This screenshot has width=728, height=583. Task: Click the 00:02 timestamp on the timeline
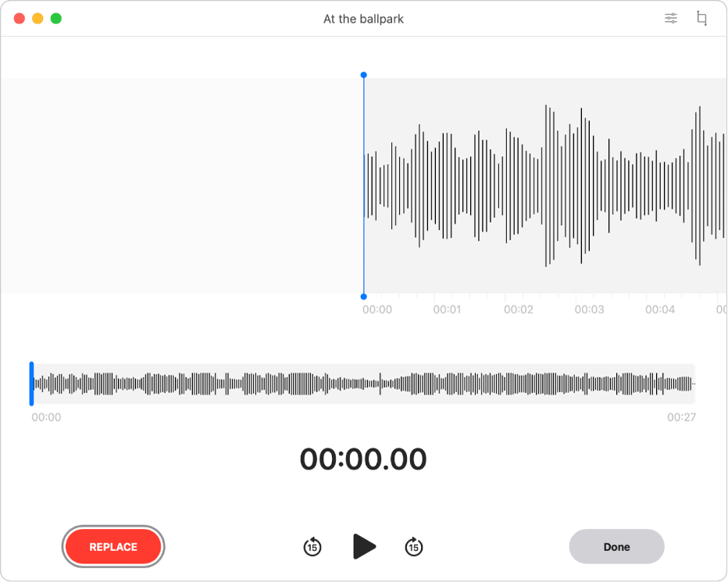click(518, 309)
